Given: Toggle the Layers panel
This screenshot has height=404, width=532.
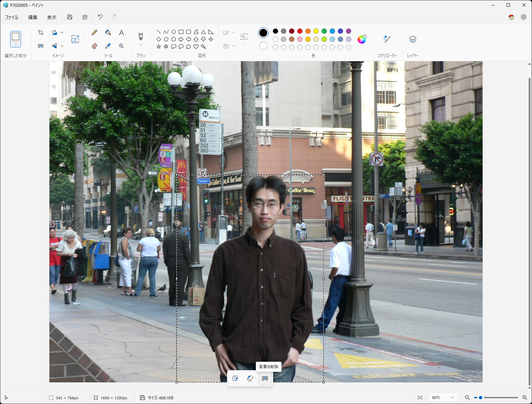Looking at the screenshot, I should click(x=413, y=39).
